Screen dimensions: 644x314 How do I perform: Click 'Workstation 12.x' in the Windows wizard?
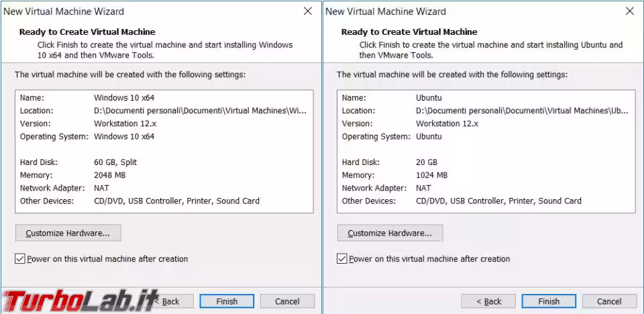pyautogui.click(x=125, y=123)
